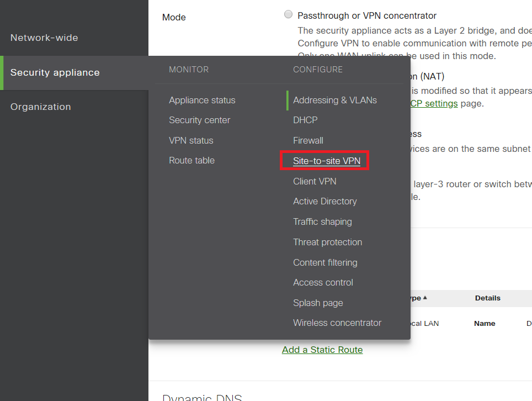The width and height of the screenshot is (532, 401).
Task: Select Addressing & VLANs under Configure
Action: click(x=335, y=100)
